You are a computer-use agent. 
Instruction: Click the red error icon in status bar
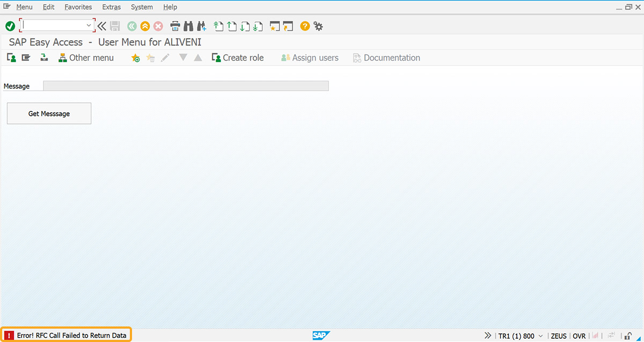9,336
